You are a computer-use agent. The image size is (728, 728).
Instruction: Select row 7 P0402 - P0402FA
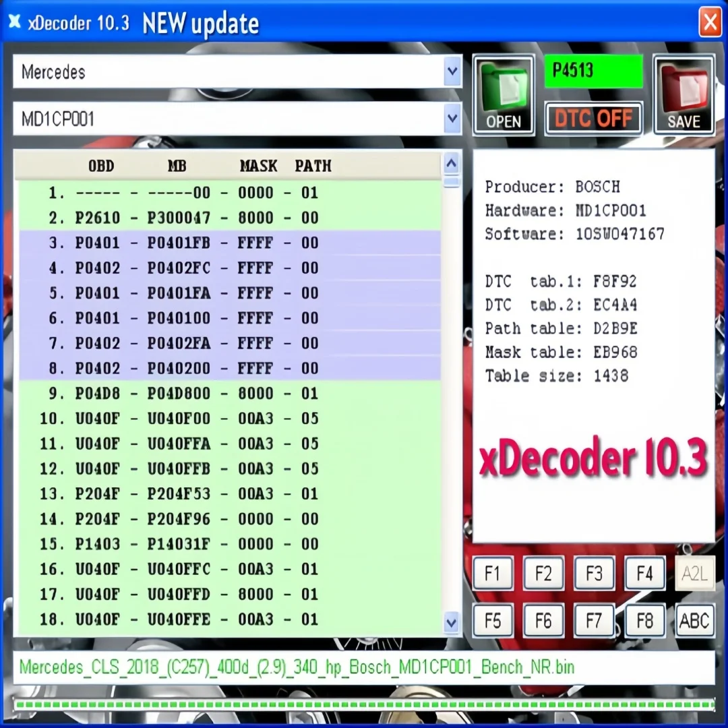pyautogui.click(x=230, y=343)
